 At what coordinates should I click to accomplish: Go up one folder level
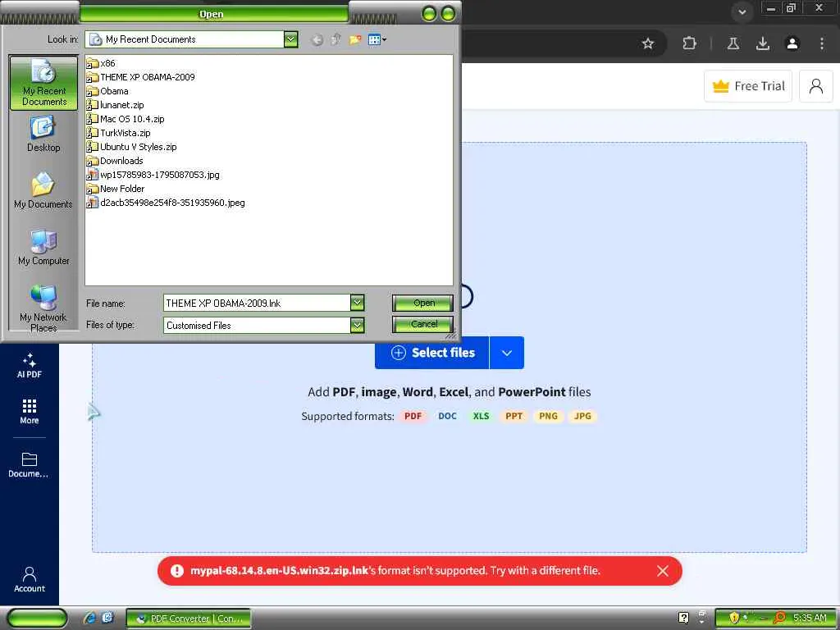coord(336,39)
